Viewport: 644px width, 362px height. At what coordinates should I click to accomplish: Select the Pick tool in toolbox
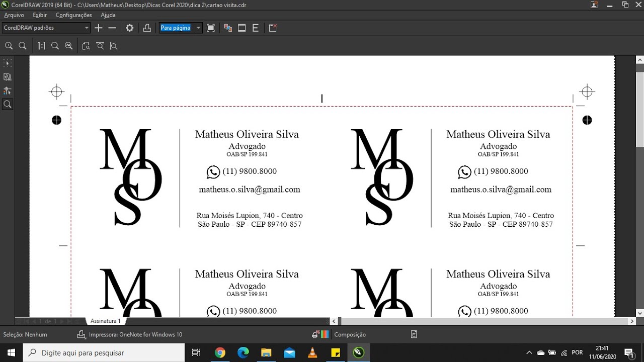coord(8,63)
